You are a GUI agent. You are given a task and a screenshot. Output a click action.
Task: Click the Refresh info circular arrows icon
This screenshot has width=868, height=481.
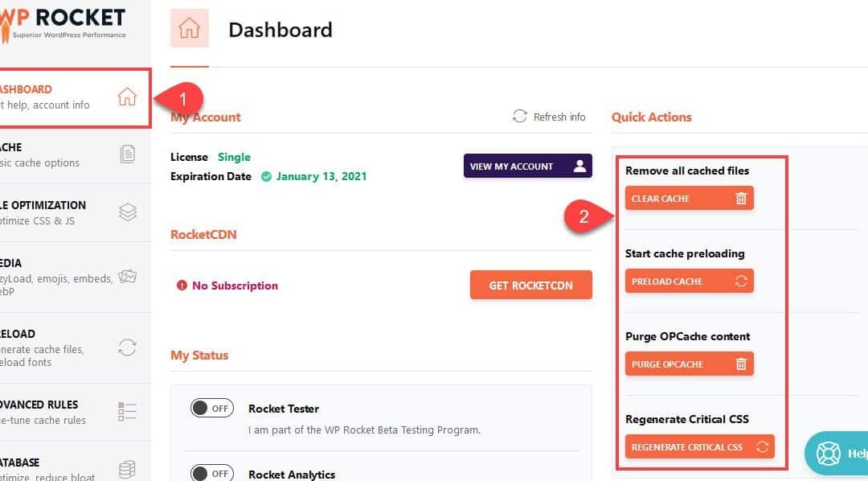(x=519, y=116)
